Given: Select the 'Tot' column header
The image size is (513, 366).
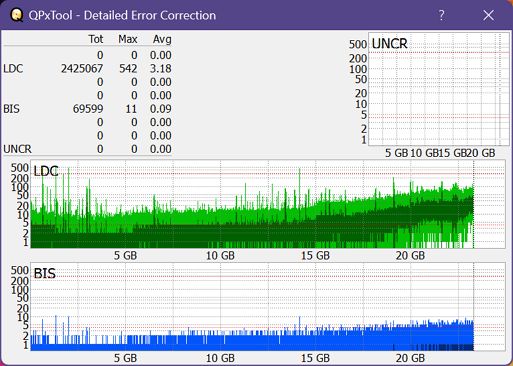Looking at the screenshot, I should point(96,39).
